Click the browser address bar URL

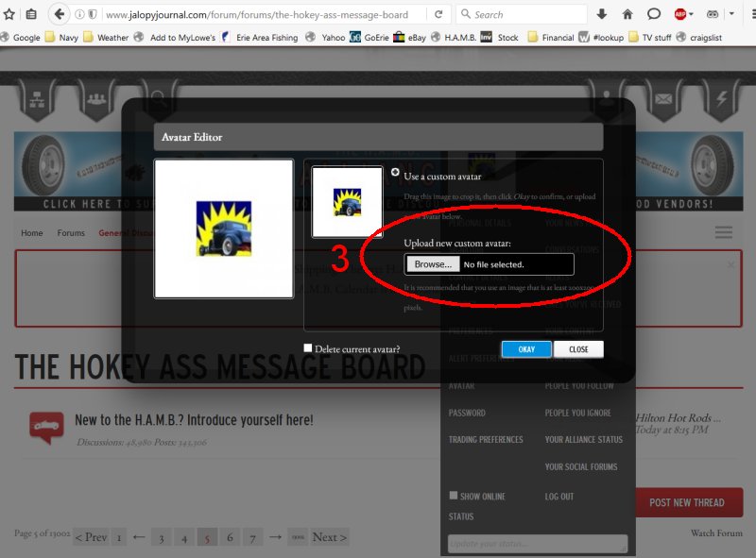(x=257, y=14)
